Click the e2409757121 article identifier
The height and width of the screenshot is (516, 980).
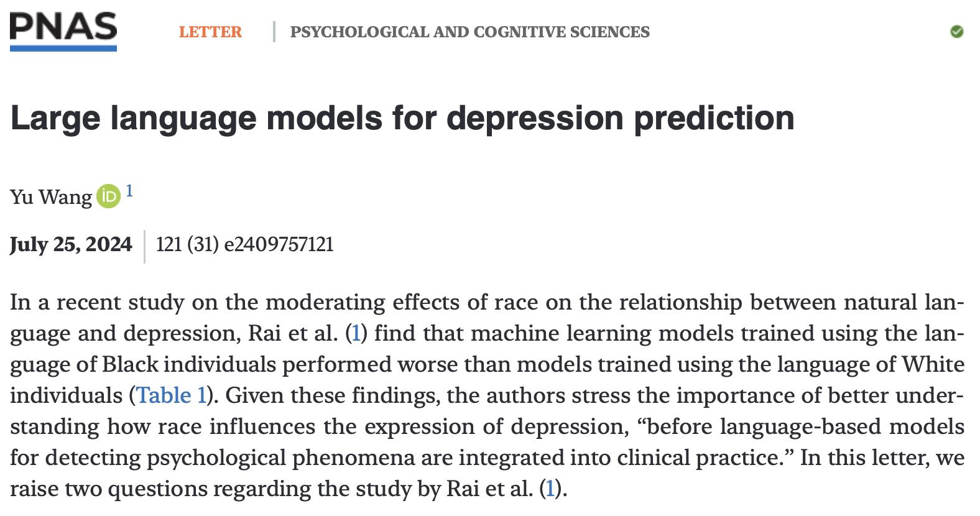[x=279, y=244]
